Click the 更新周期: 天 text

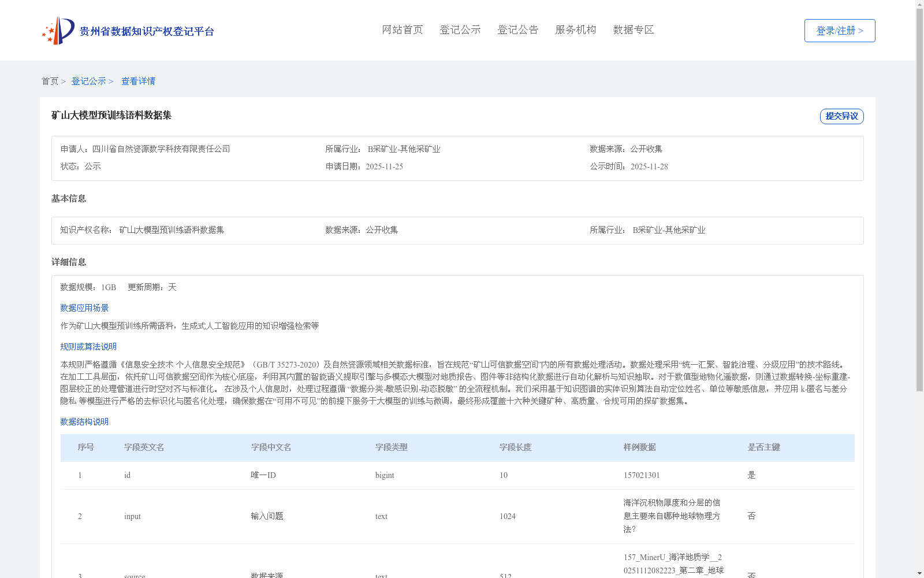152,287
